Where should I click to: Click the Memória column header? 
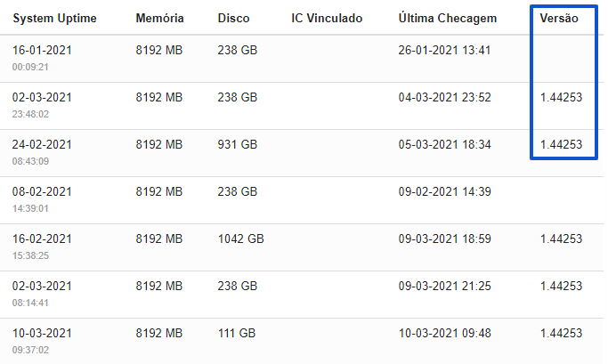click(x=159, y=18)
